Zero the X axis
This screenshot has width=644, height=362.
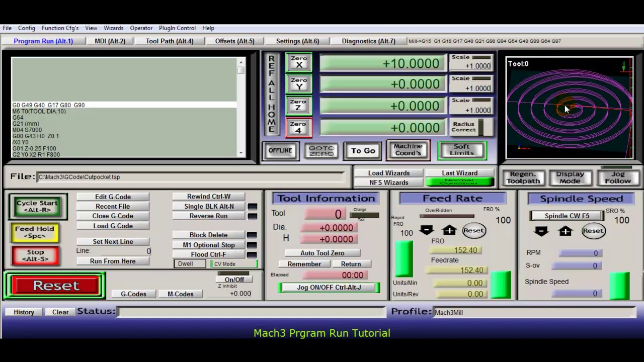click(299, 62)
